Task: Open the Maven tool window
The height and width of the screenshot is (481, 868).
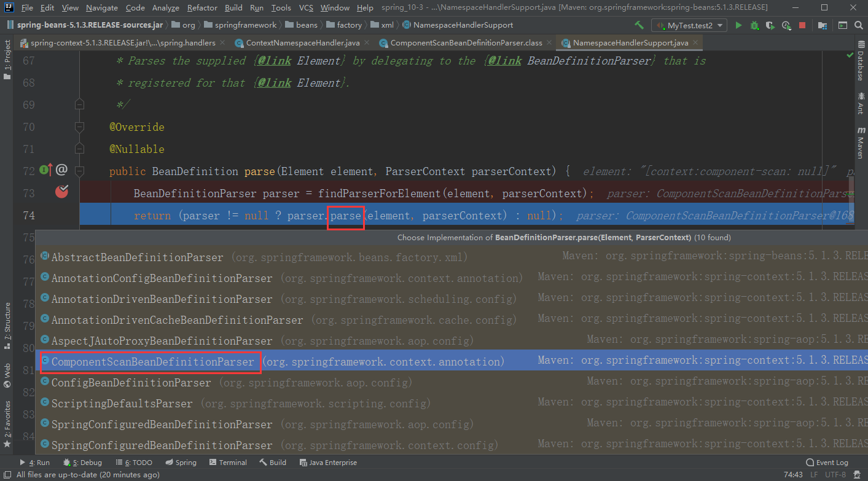Action: pos(860,144)
